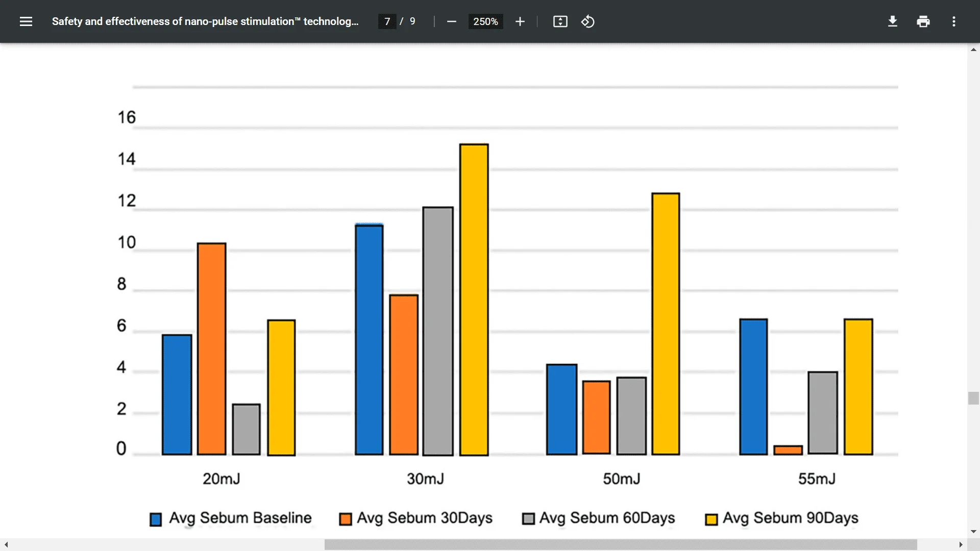Rotate the document counterclockwise
This screenshot has width=980, height=551.
587,21
